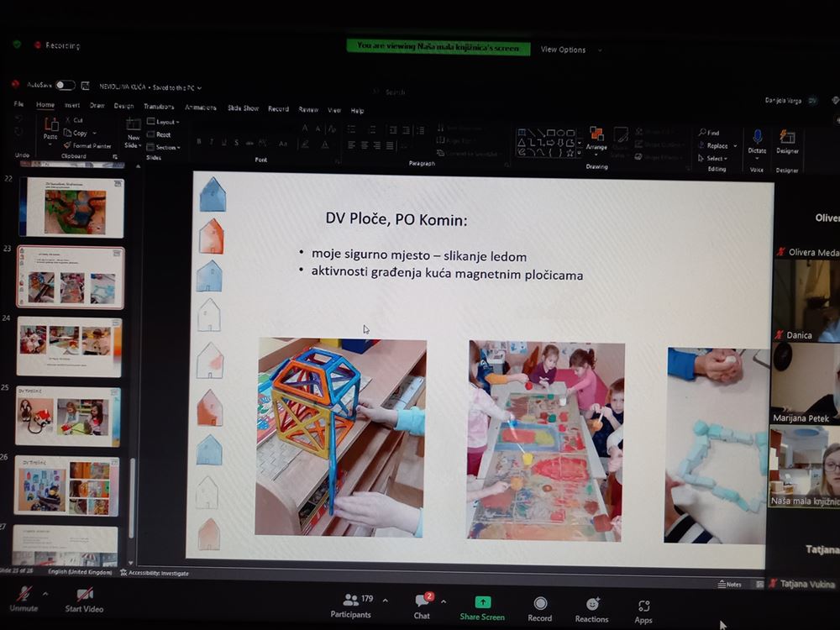Select the star shape in Shapes gallery
The width and height of the screenshot is (840, 630).
570,153
